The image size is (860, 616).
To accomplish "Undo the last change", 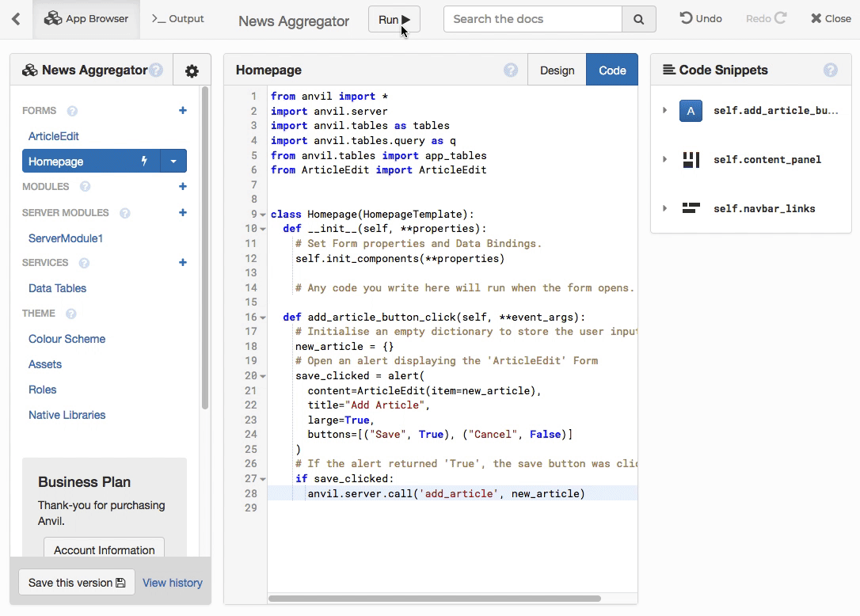I will tap(701, 19).
